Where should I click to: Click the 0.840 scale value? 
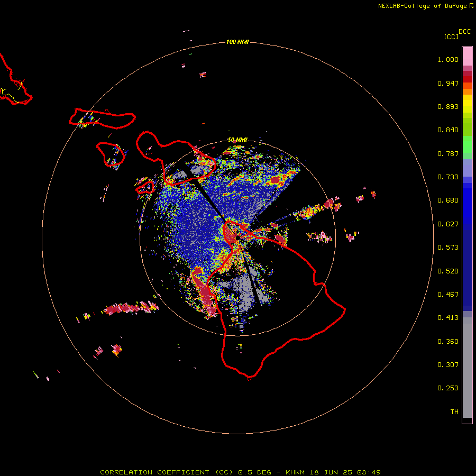click(448, 130)
